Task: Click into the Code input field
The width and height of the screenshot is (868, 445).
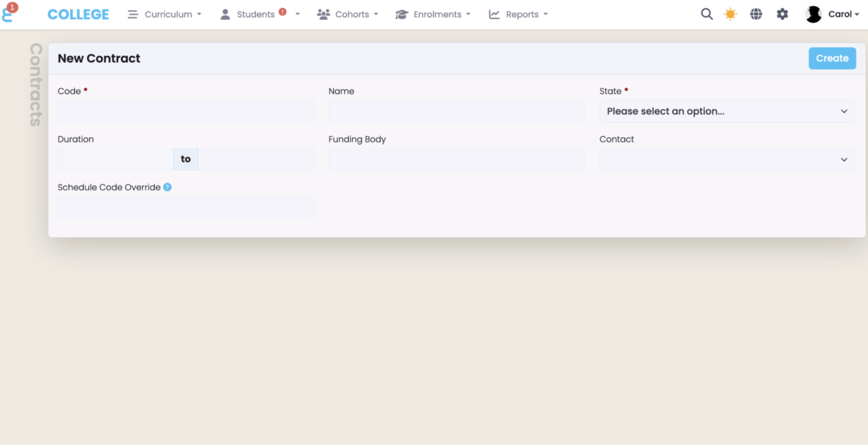Action: [x=186, y=111]
